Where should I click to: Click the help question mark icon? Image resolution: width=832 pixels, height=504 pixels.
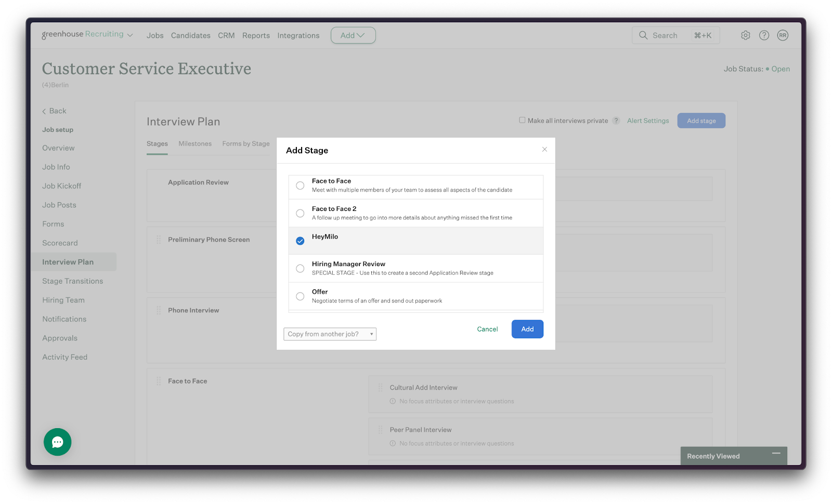[x=764, y=35]
